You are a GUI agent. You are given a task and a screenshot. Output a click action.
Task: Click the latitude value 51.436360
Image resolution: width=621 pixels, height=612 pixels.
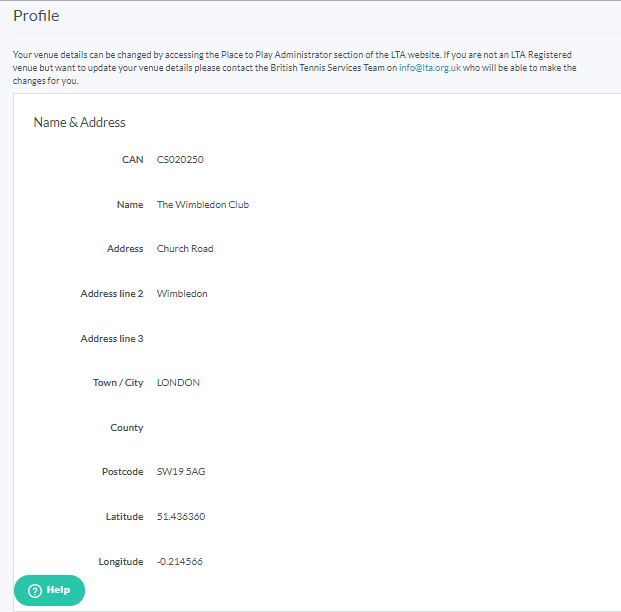[181, 517]
